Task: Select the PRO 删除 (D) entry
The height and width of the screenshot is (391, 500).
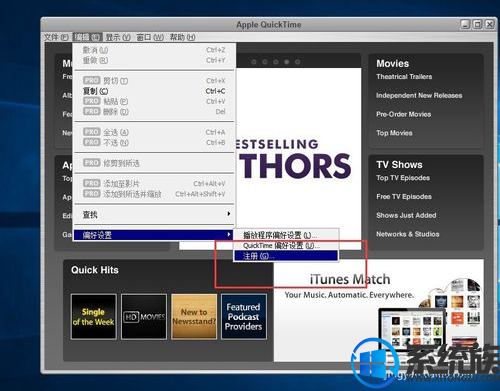Action: coord(154,112)
